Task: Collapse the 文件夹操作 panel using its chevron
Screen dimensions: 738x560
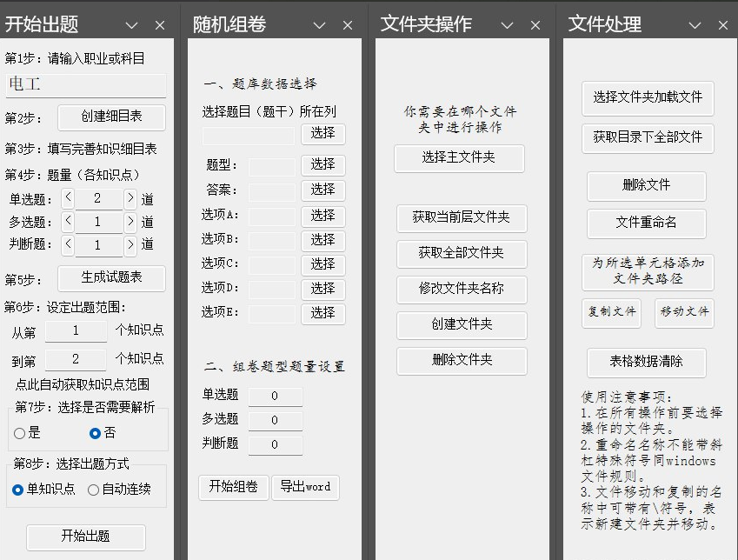Action: 507,24
